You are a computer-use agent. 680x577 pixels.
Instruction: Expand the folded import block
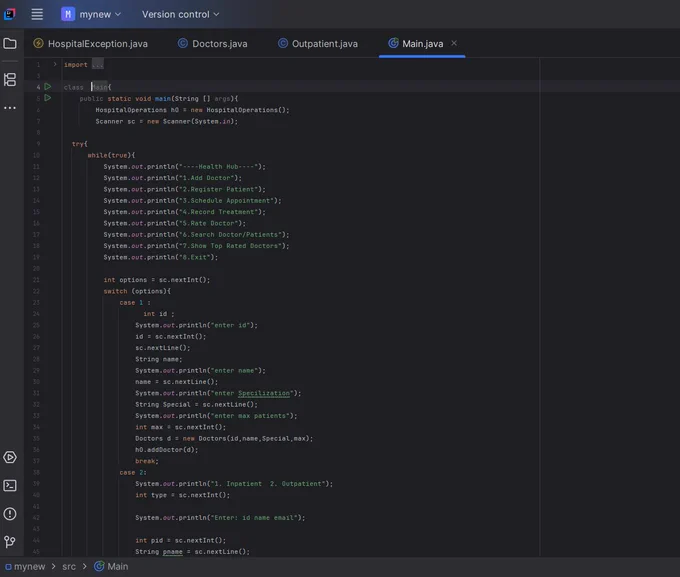tap(55, 64)
